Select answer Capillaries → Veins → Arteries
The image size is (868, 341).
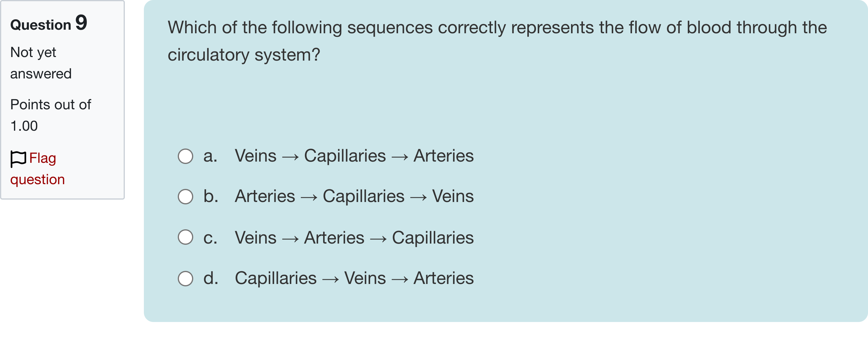(354, 278)
